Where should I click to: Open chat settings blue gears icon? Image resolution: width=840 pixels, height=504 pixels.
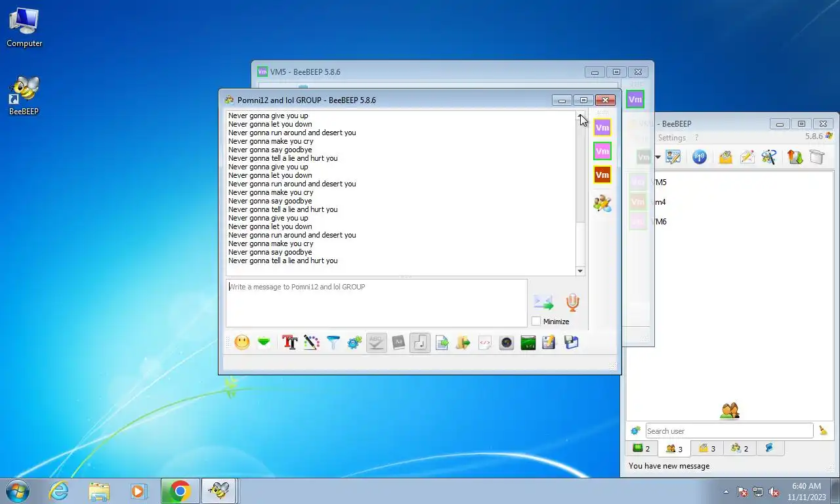point(354,343)
